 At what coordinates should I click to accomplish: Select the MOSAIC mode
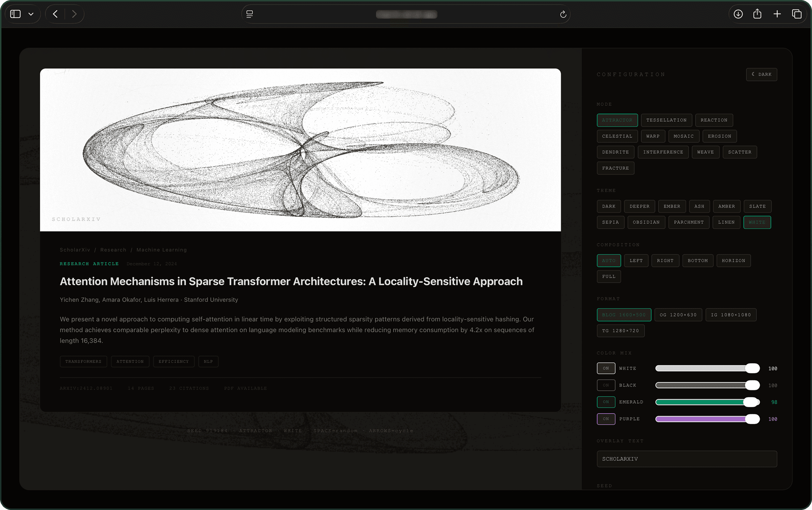tap(683, 136)
